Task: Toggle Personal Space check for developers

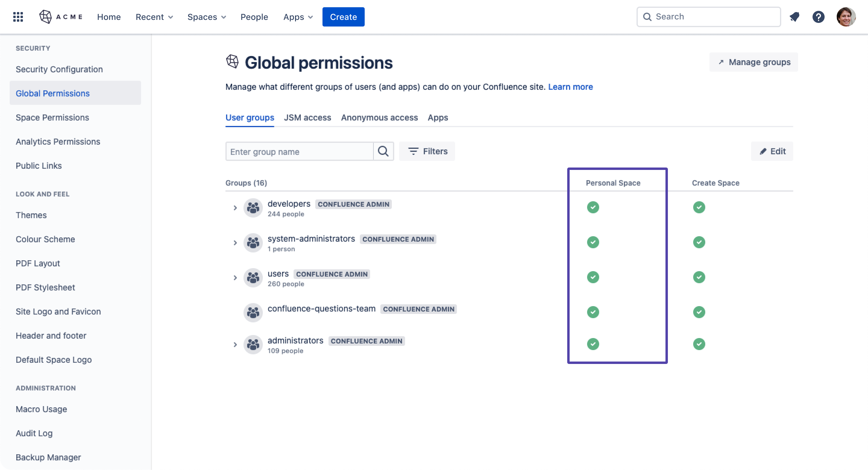Action: pos(593,207)
